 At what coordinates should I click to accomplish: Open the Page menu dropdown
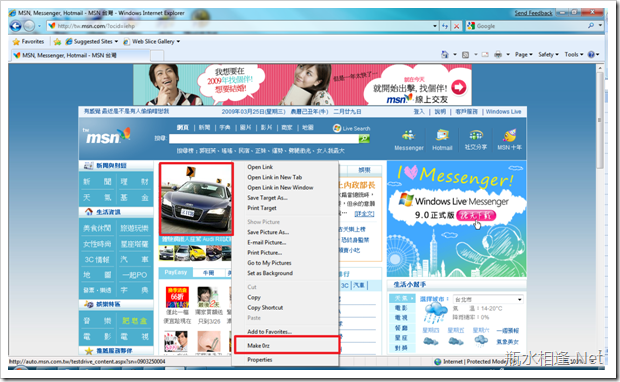pos(524,55)
